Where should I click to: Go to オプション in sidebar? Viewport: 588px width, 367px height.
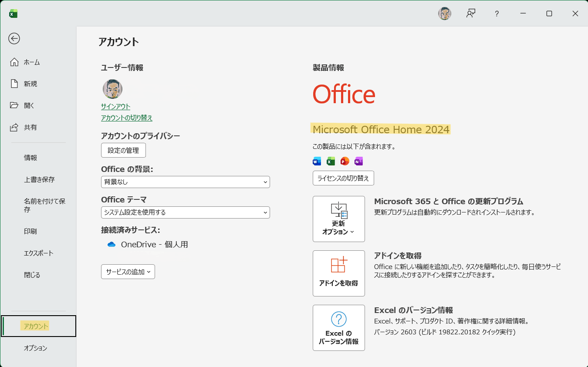(35, 348)
